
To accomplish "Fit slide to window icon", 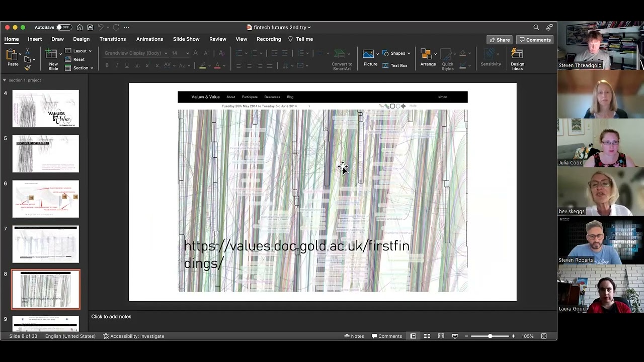I will click(544, 336).
